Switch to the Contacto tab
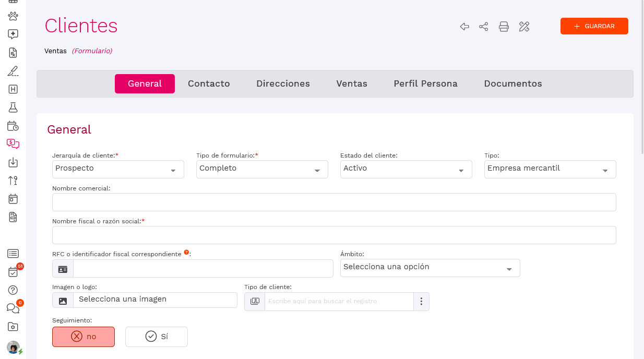 (209, 83)
